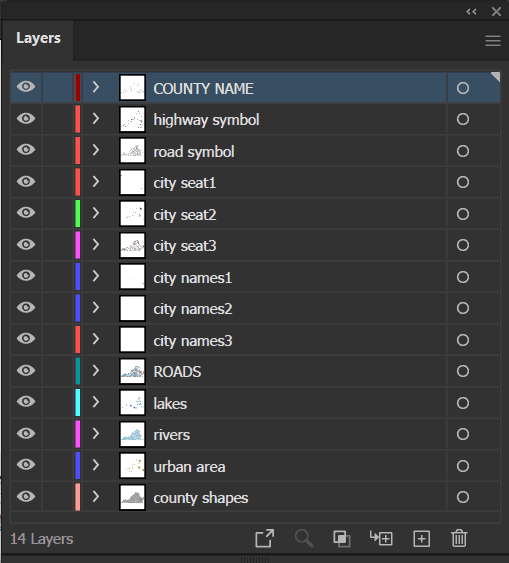Open the Layers panel hamburger menu
This screenshot has width=509, height=563.
tap(492, 41)
